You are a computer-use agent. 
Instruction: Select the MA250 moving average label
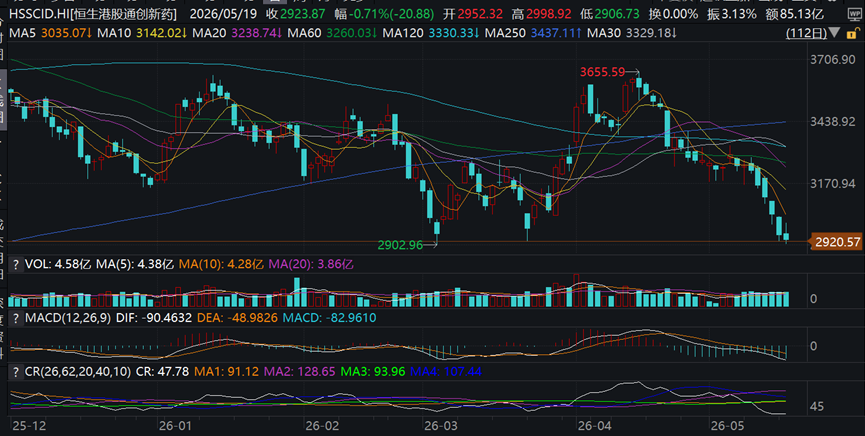point(504,33)
